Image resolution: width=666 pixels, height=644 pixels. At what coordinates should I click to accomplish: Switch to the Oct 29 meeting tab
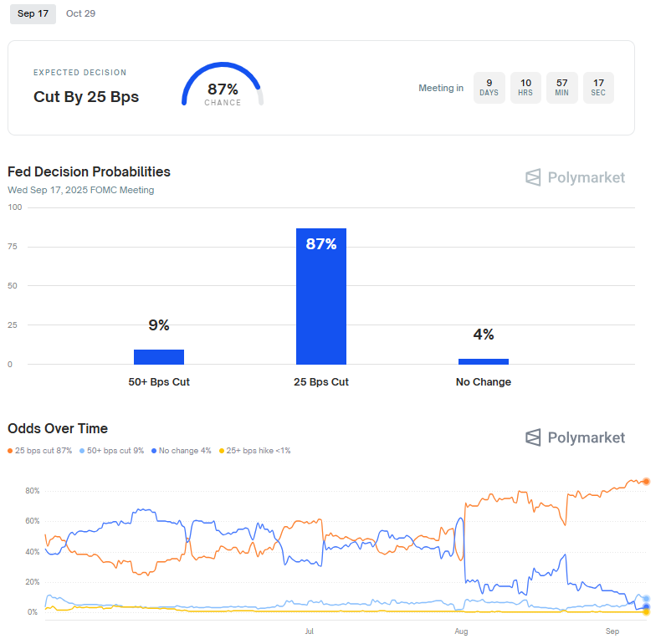click(80, 13)
